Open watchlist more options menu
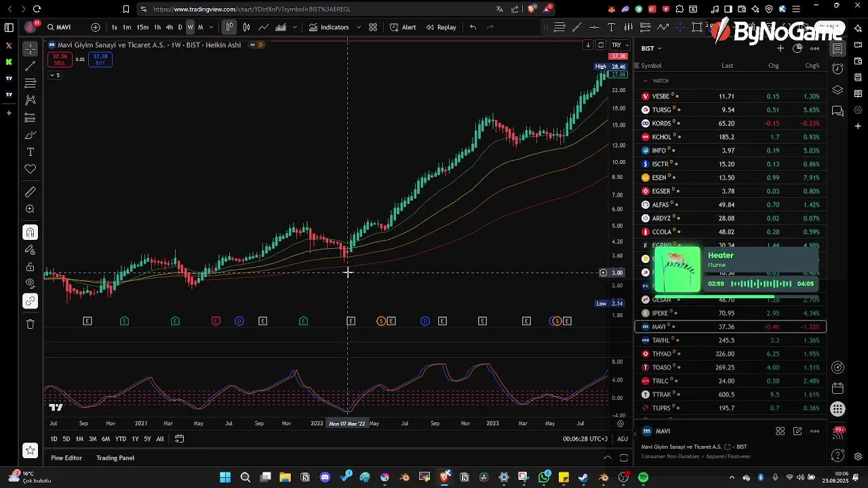This screenshot has width=868, height=488. click(814, 48)
